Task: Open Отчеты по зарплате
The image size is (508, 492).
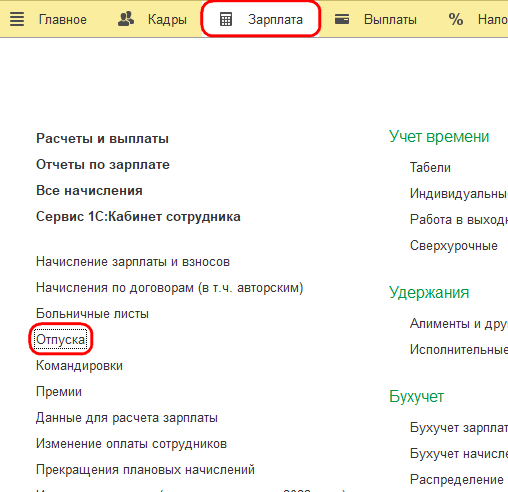Action: click(x=103, y=165)
